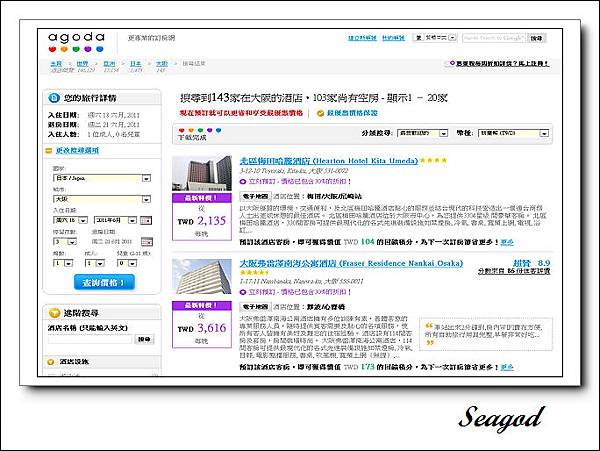The height and width of the screenshot is (451, 600).
Task: Click the agoda logo
Action: (x=76, y=42)
